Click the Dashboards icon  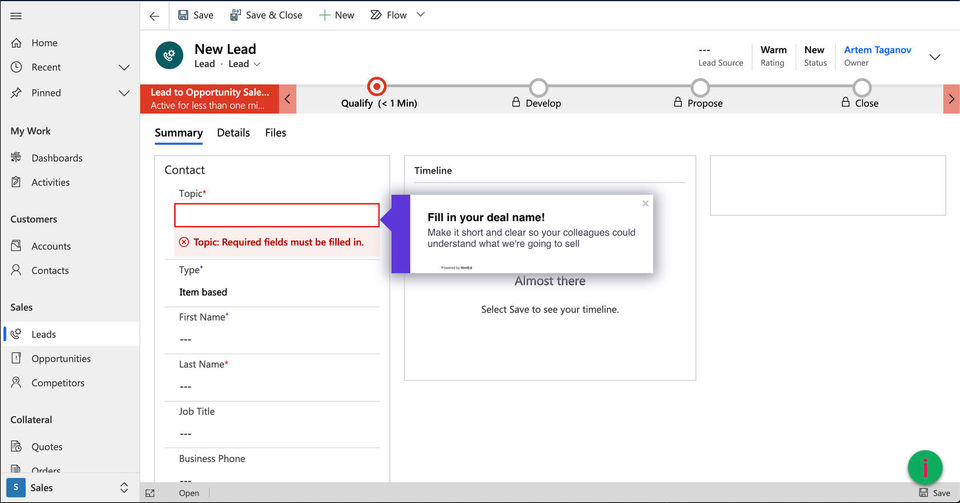coord(17,157)
